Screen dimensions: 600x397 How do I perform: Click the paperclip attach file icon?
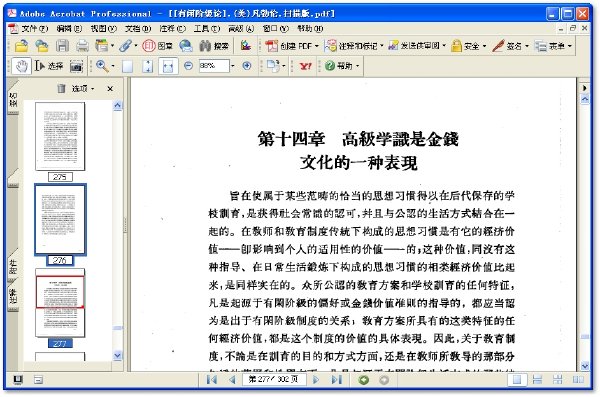coord(126,46)
